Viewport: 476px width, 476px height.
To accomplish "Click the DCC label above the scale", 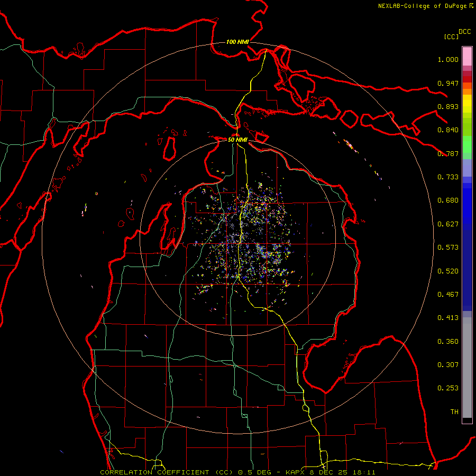I will pos(465,32).
